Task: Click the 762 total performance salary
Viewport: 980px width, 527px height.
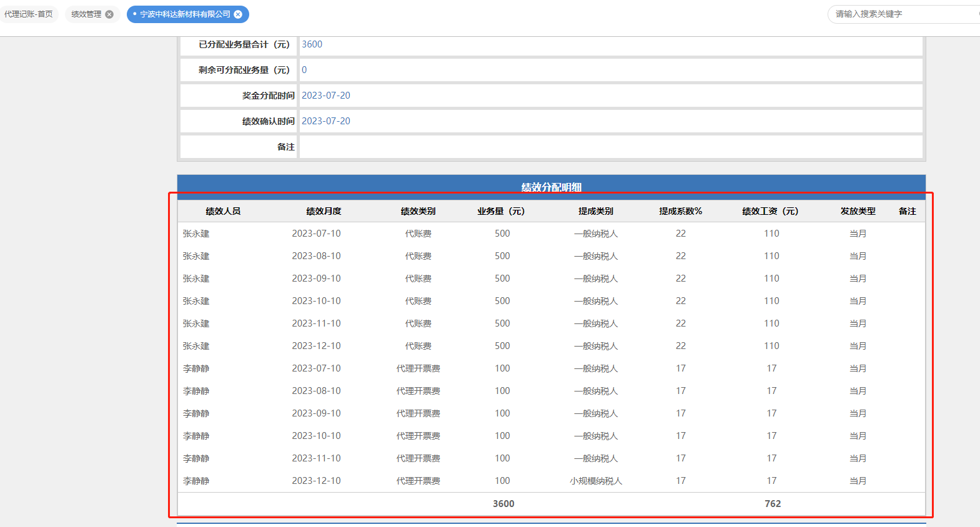Action: coord(773,504)
